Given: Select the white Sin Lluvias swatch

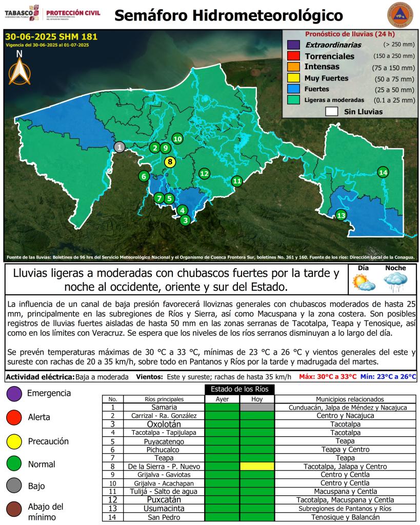Looking at the screenshot, I should (331, 111).
